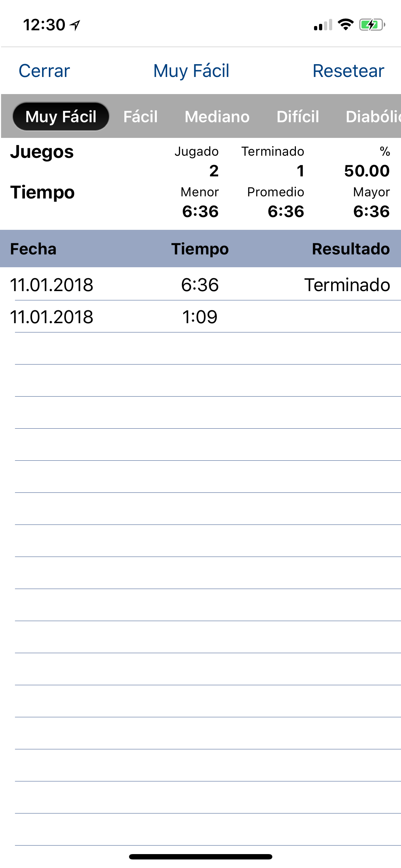Tap the battery charging icon
Screen dimensions: 401x868
(x=372, y=25)
